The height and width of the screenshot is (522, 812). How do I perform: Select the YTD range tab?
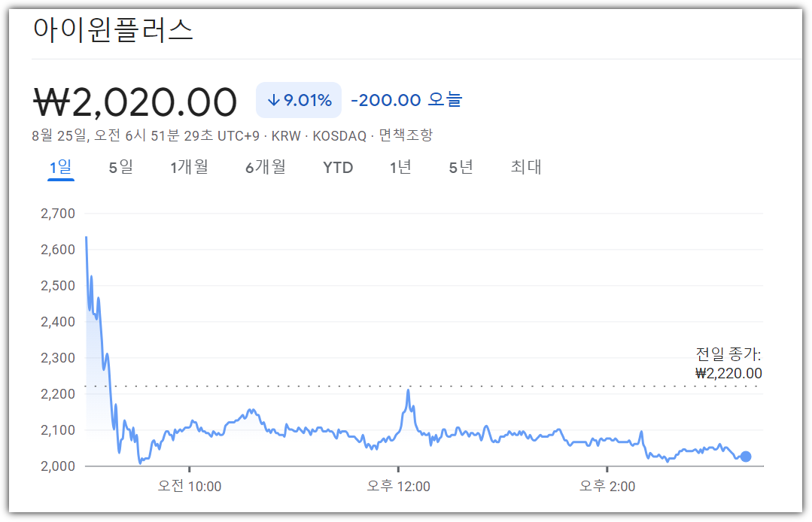338,168
